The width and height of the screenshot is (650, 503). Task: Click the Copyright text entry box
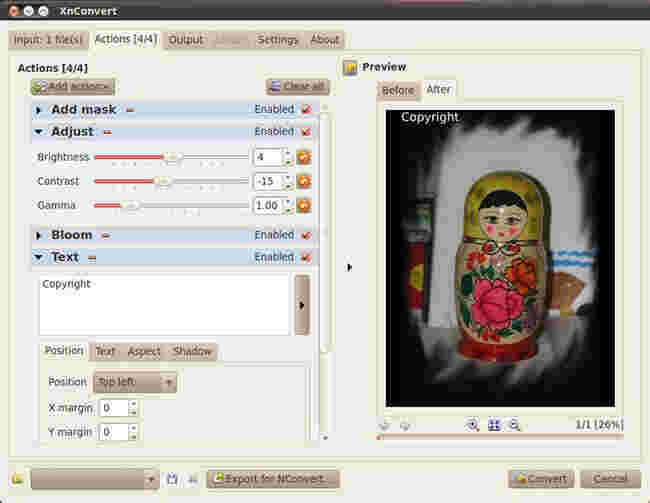[164, 305]
